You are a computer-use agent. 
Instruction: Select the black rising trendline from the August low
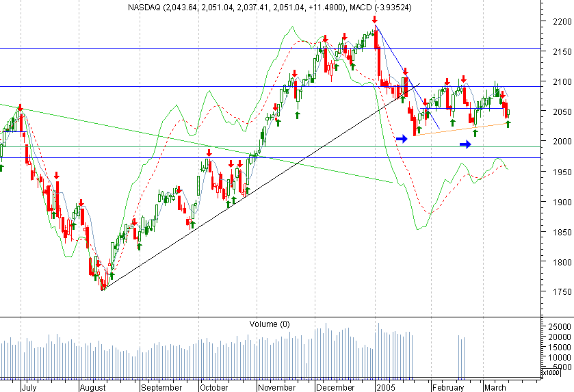261,187
